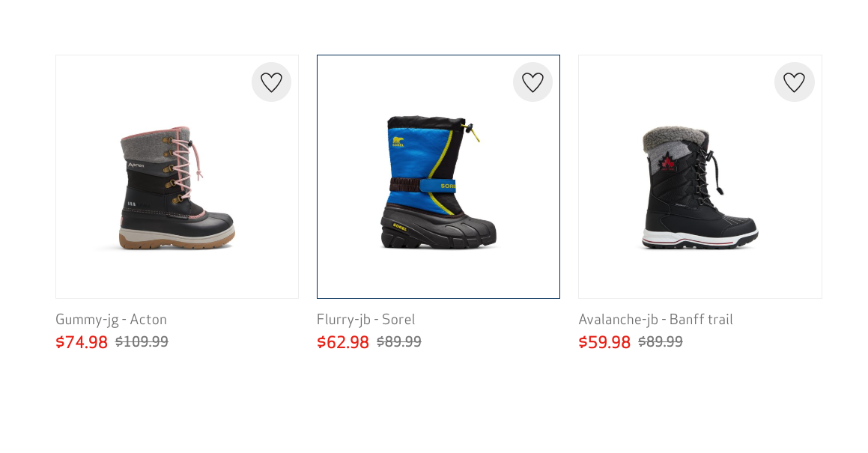Click the tan sole of the Acton boot
The width and height of the screenshot is (868, 453).
[177, 241]
